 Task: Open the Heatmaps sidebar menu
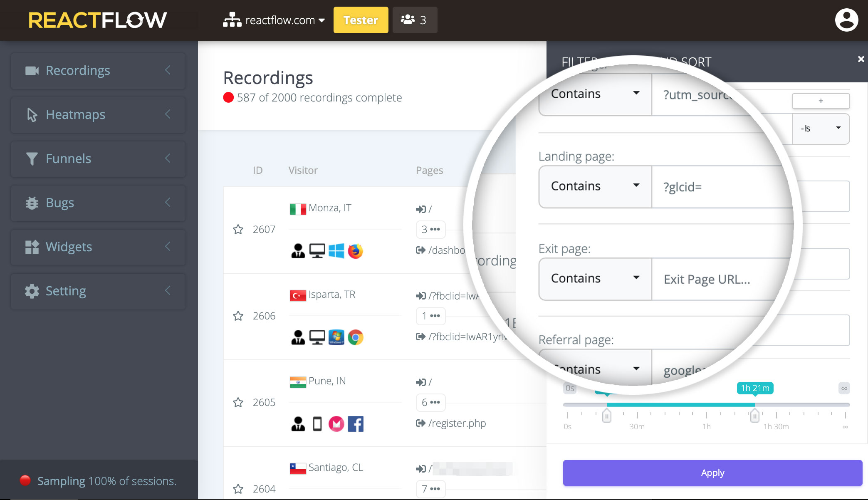98,115
